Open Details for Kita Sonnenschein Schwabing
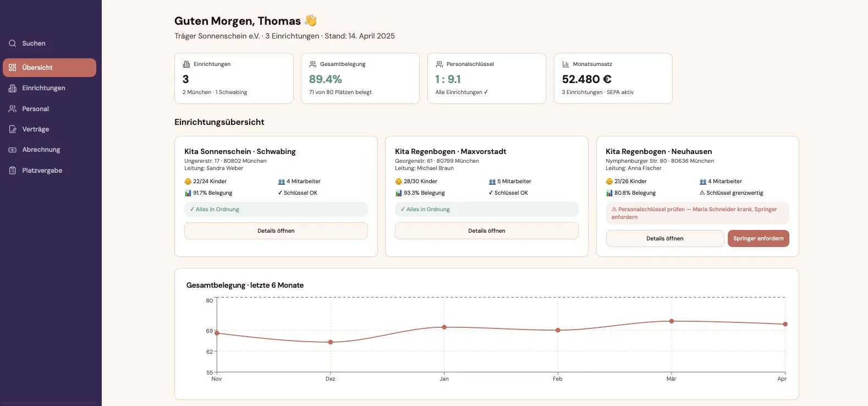 [276, 231]
